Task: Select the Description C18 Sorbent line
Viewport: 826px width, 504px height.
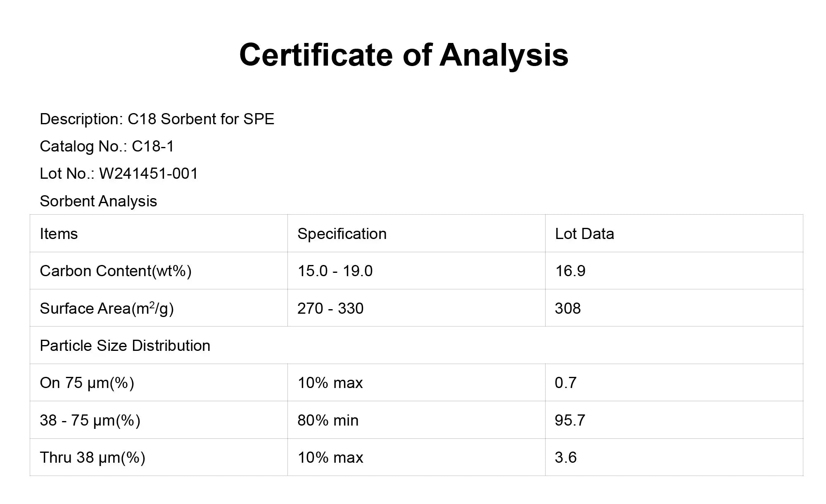Action: pyautogui.click(x=157, y=119)
